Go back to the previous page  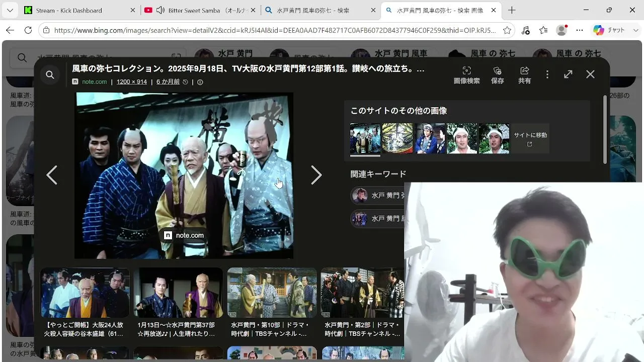point(10,30)
